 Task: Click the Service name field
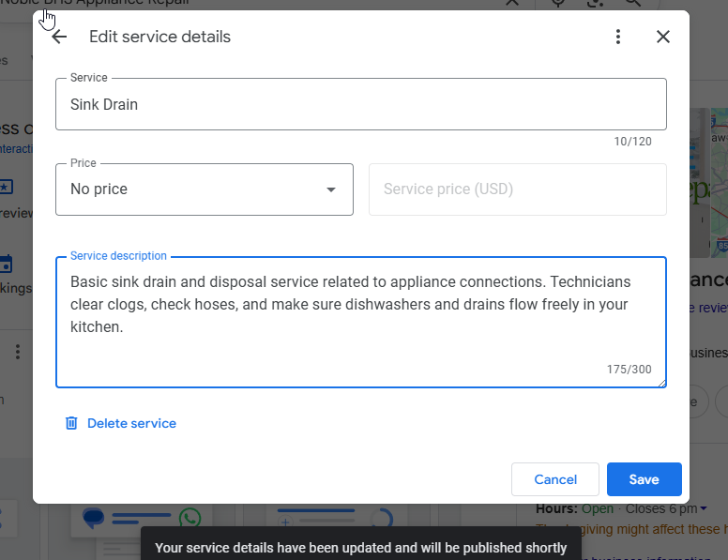tap(360, 104)
